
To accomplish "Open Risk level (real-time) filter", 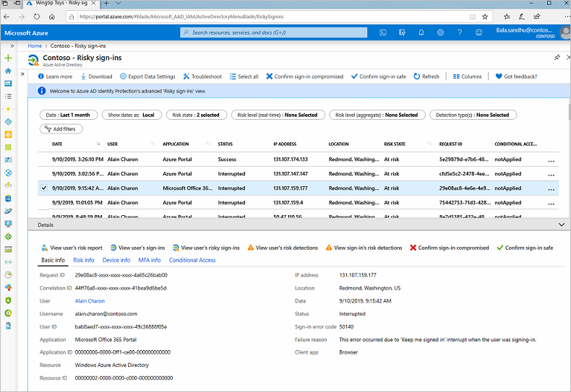I will (x=278, y=115).
